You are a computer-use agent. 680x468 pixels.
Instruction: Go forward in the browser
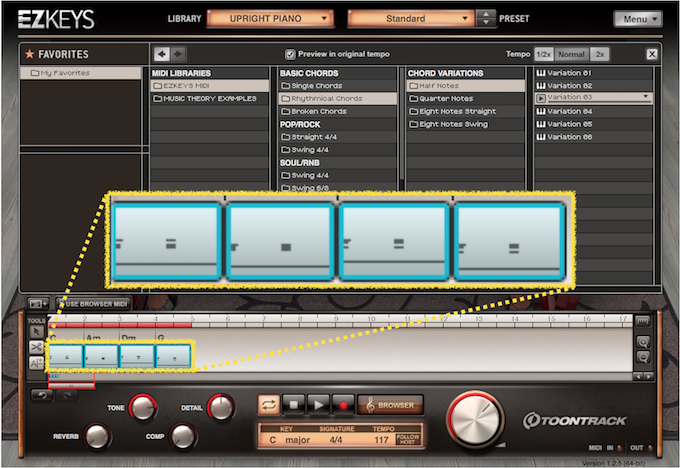coord(178,54)
